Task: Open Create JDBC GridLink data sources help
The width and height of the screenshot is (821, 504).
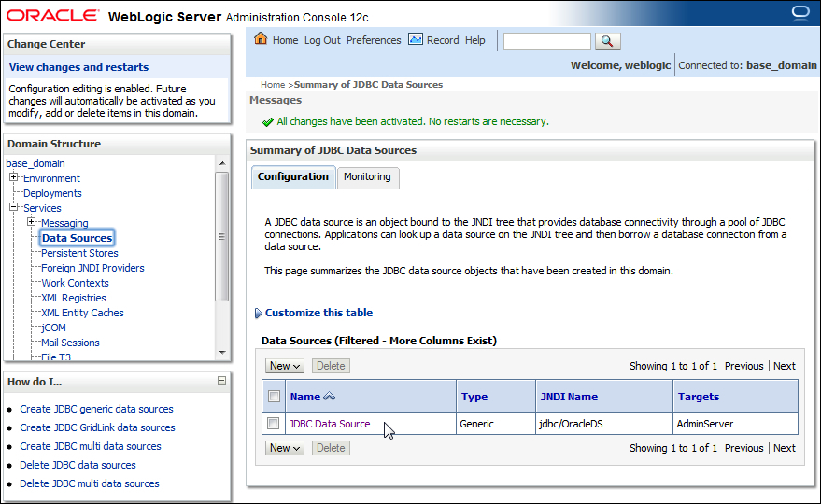Action: click(x=97, y=427)
